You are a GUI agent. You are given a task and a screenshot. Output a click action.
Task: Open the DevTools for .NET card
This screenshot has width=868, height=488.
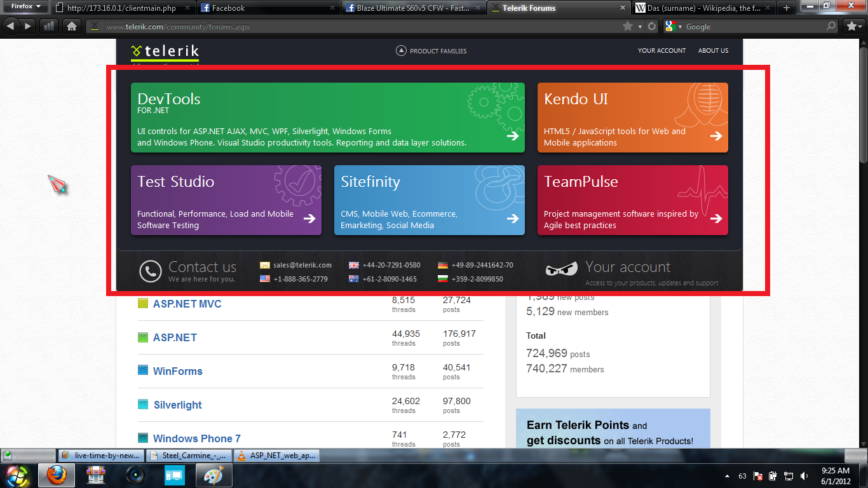click(328, 118)
